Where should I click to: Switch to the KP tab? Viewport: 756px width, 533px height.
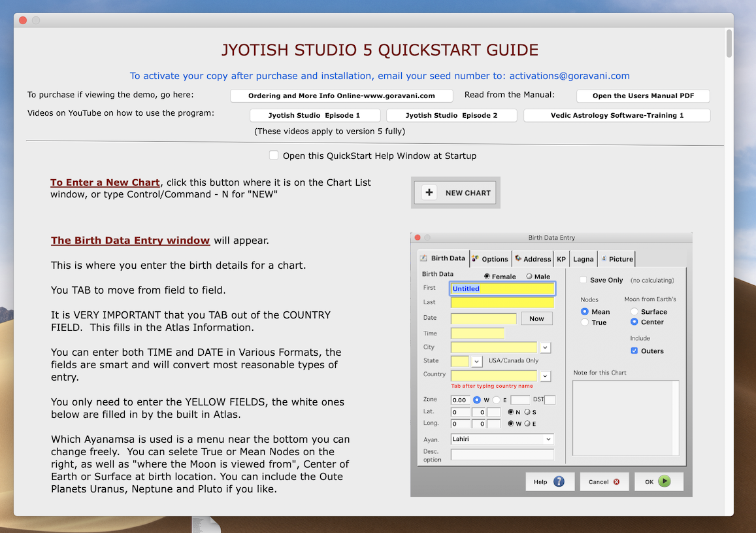[x=561, y=259]
